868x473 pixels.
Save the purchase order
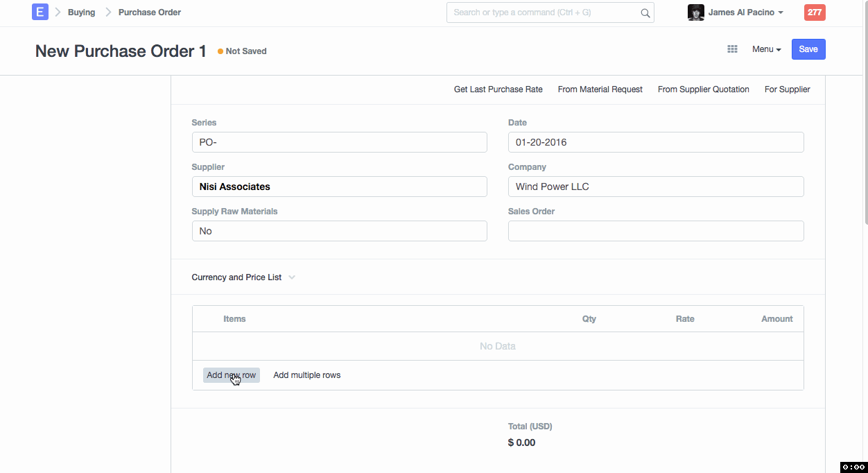(808, 49)
